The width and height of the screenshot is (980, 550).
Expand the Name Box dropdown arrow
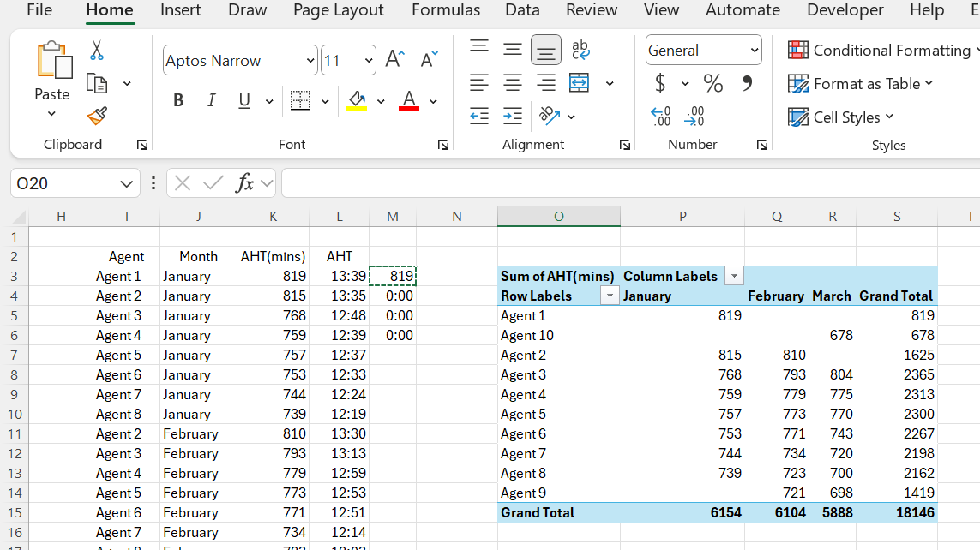(x=126, y=183)
